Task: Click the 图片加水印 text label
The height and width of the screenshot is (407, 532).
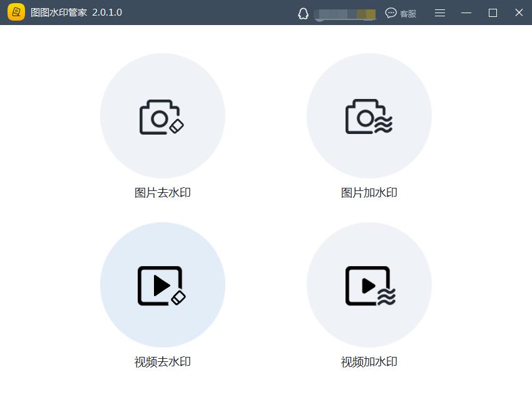Action: (369, 193)
